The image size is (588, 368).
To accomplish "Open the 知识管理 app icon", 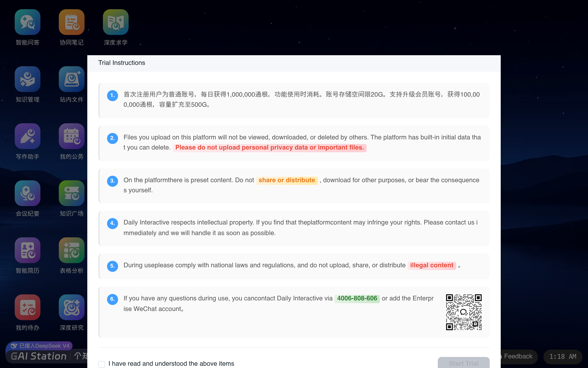I will pos(28,79).
